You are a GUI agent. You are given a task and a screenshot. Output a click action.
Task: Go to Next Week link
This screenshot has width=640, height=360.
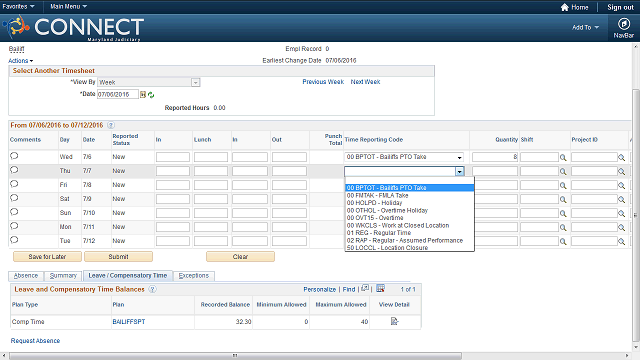365,82
